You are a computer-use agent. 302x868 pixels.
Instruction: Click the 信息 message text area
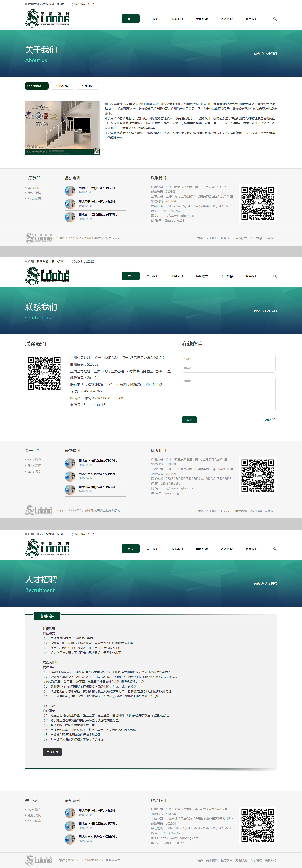point(229,394)
